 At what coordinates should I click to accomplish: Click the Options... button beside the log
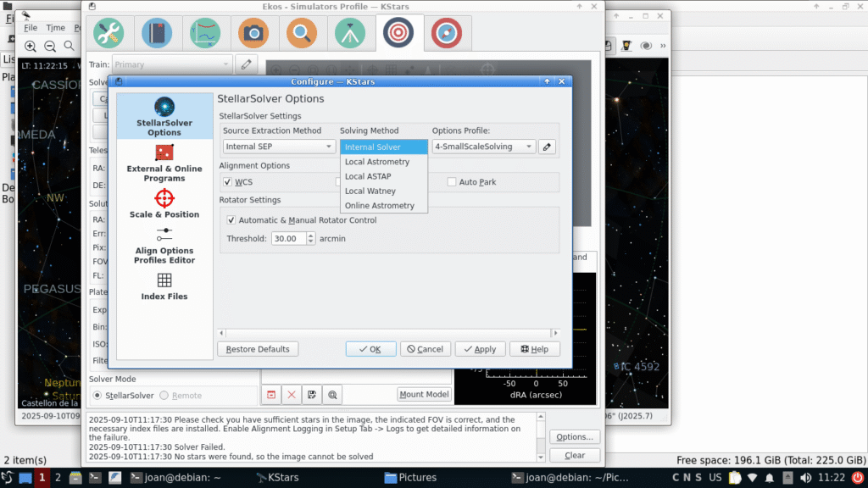tap(575, 437)
